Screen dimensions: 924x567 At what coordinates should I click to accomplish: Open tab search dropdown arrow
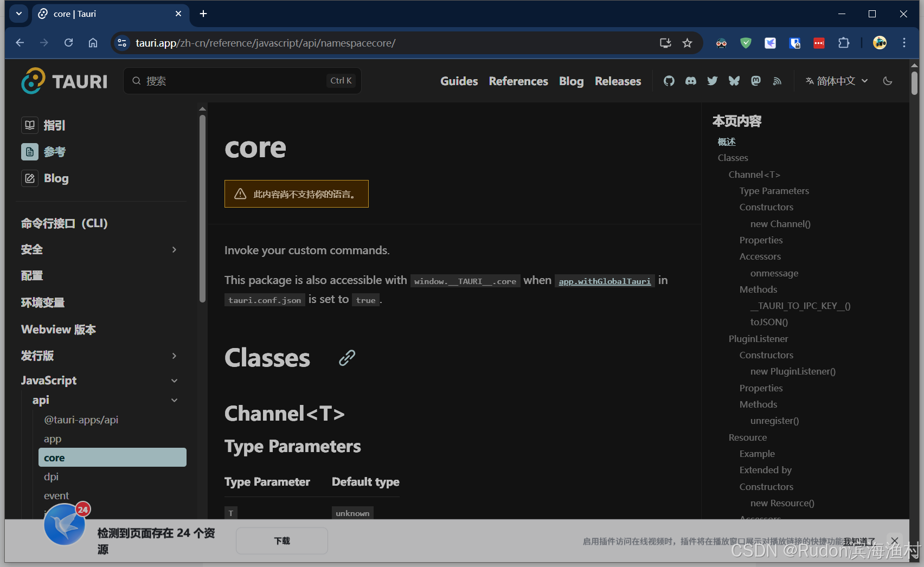click(19, 14)
